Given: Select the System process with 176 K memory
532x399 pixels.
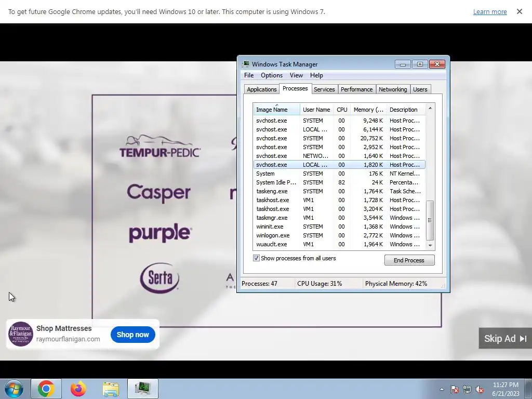Looking at the screenshot, I should click(x=339, y=174).
